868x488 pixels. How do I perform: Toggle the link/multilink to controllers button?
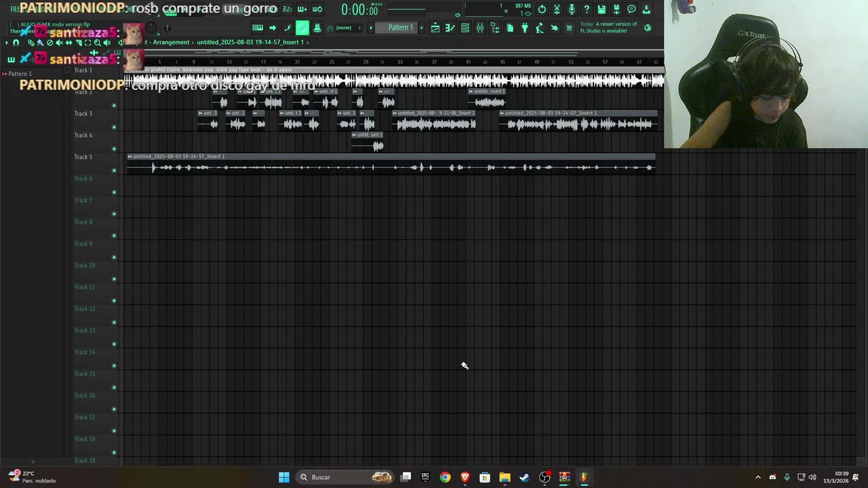pos(302,28)
